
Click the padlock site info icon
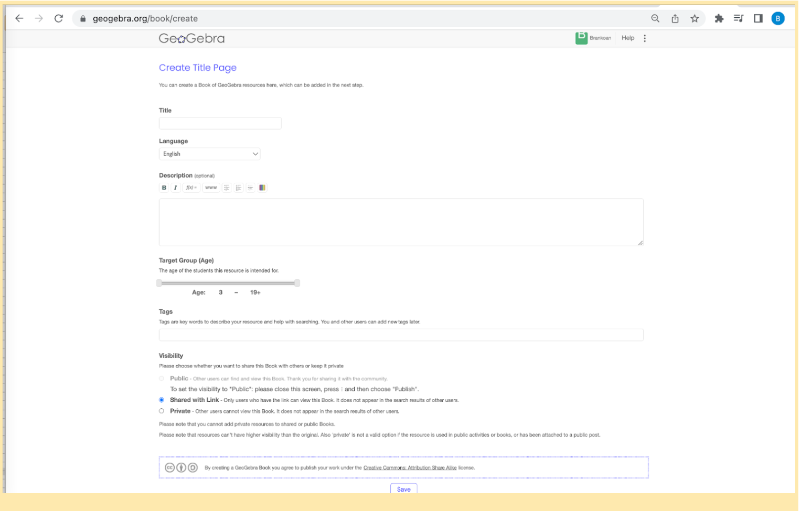(x=83, y=19)
